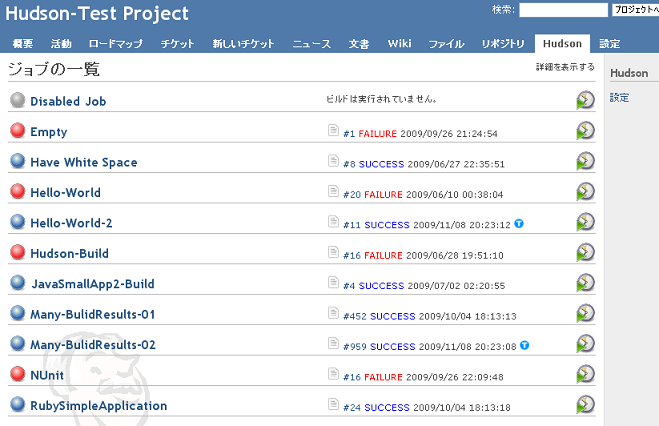Open the project jump dropdown
Image resolution: width=659 pixels, height=426 pixels.
coord(635,10)
